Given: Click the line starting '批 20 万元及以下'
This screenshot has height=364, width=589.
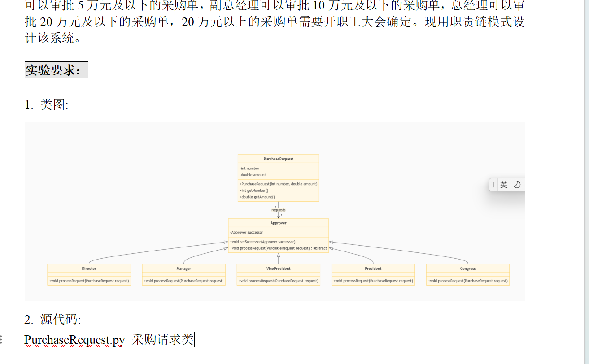Looking at the screenshot, I should point(275,22).
